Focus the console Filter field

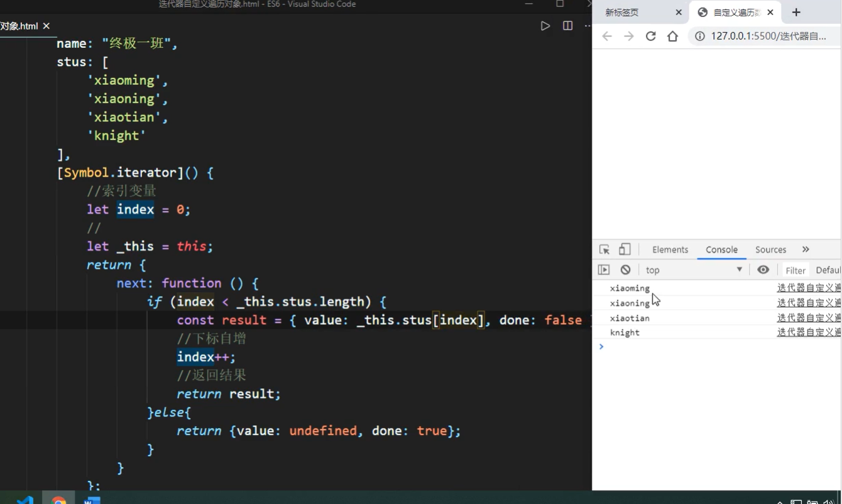tap(796, 270)
